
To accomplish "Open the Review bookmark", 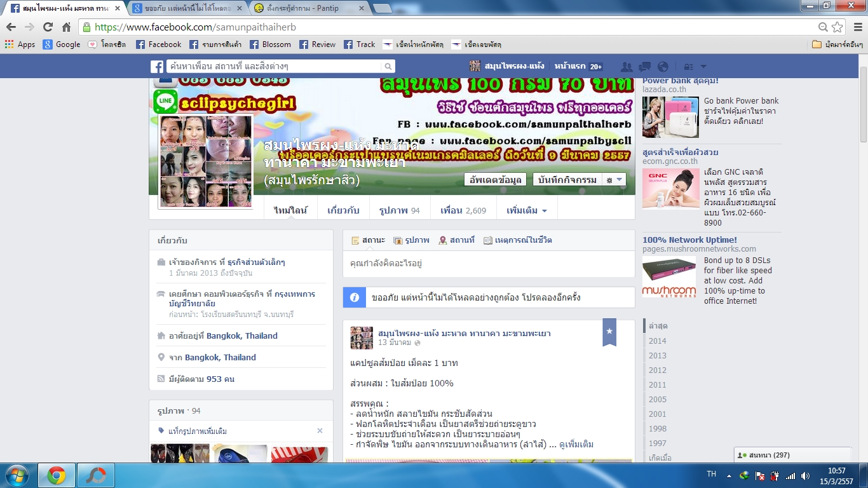I will click(317, 44).
